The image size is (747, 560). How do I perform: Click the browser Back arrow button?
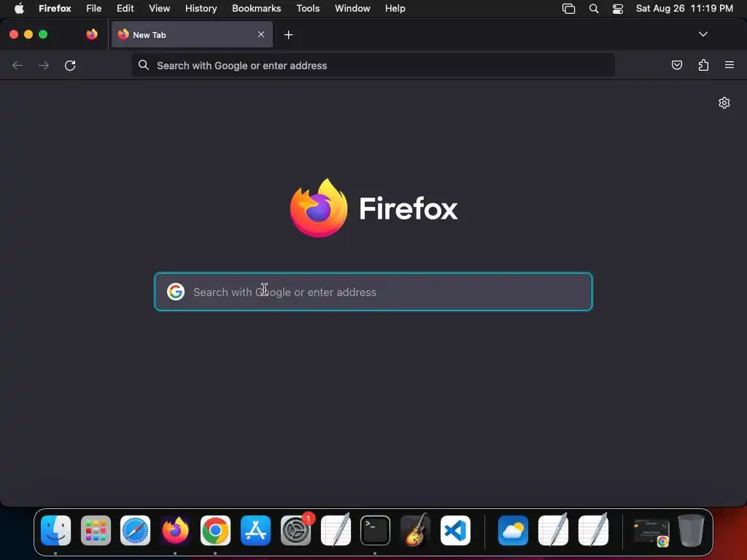click(x=18, y=65)
